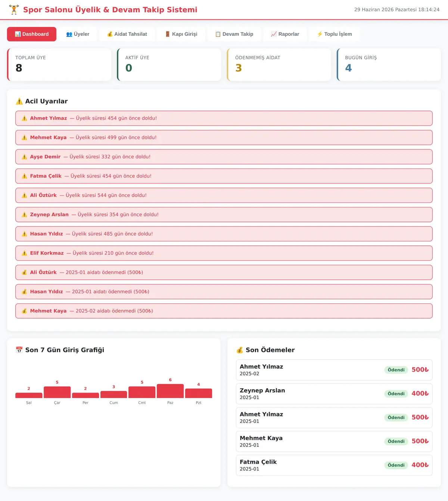Click Ahmet Yılmaz 2025-02 payment row

[334, 370]
